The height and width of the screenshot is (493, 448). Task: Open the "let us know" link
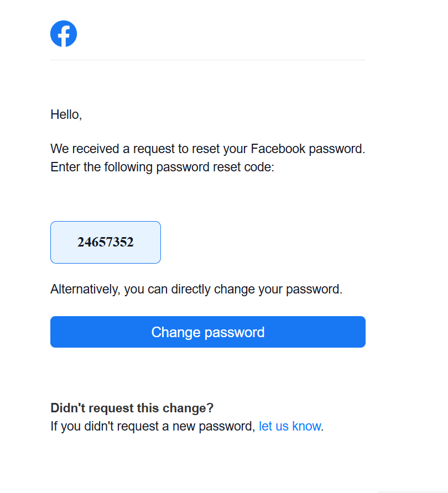pos(290,426)
